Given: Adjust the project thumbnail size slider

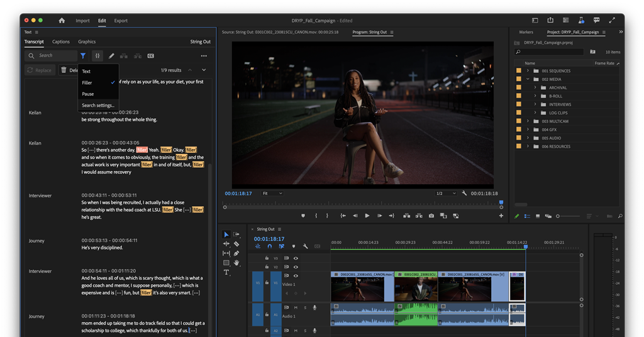Looking at the screenshot, I should pos(568,216).
